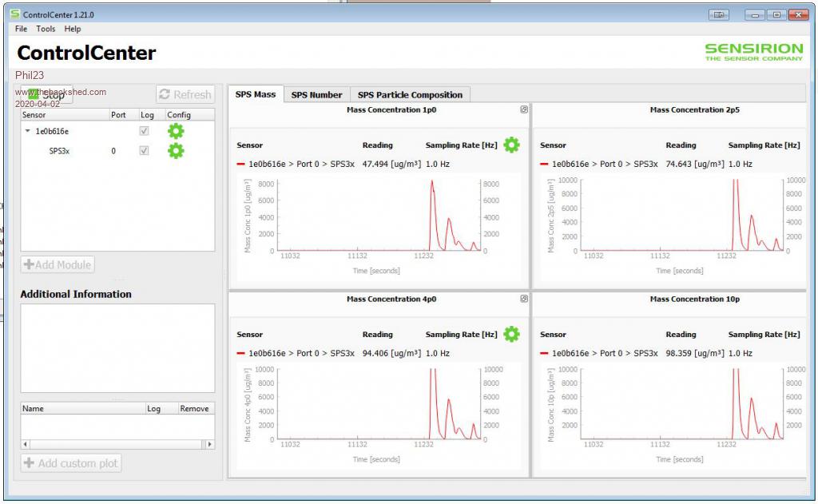The width and height of the screenshot is (818, 504).
Task: Click right arrow of custom plot scrollbar
Action: click(210, 444)
